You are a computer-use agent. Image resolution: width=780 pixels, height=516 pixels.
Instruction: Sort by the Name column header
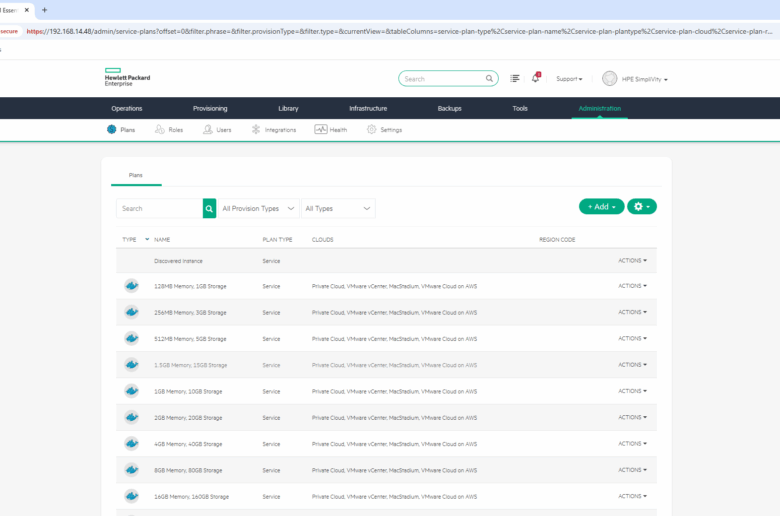point(162,240)
